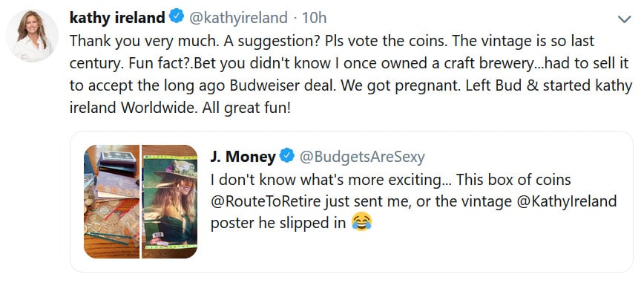Click the crying-laughing emoji in quoted tweet

362,222
